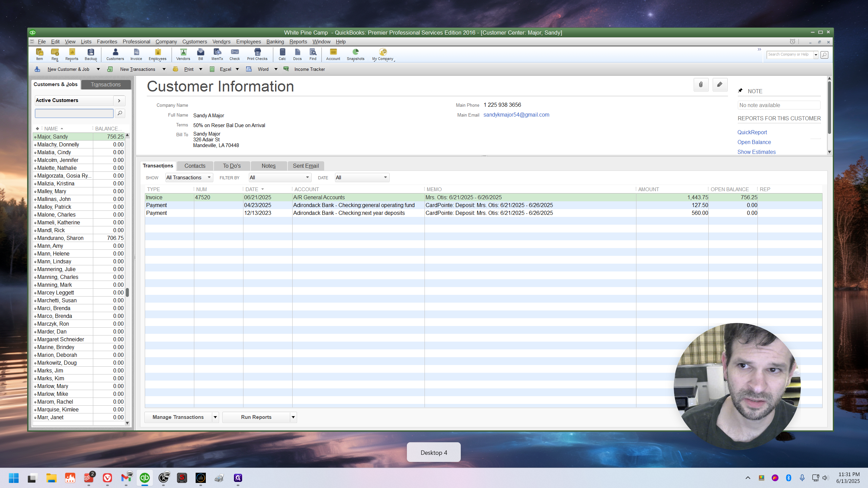Create an Invoice via toolbar icon
Viewport: 868px width, 488px height.
click(x=136, y=54)
